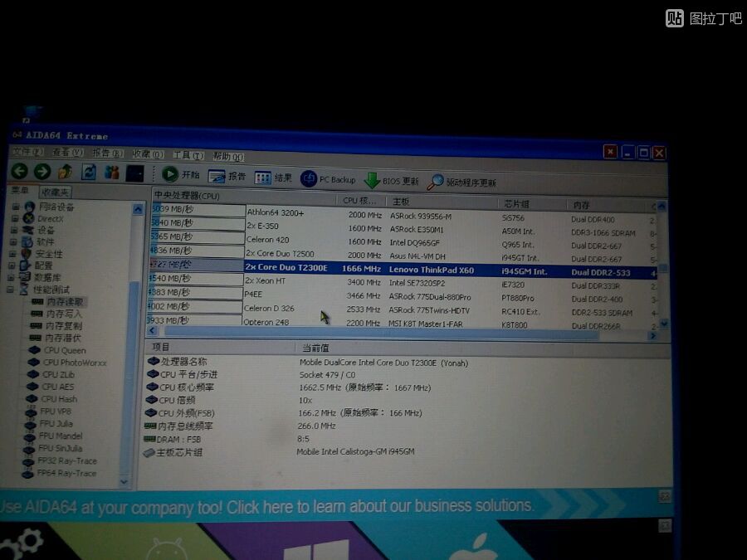
Task: Expand the 软件 tree node
Action: 14,242
